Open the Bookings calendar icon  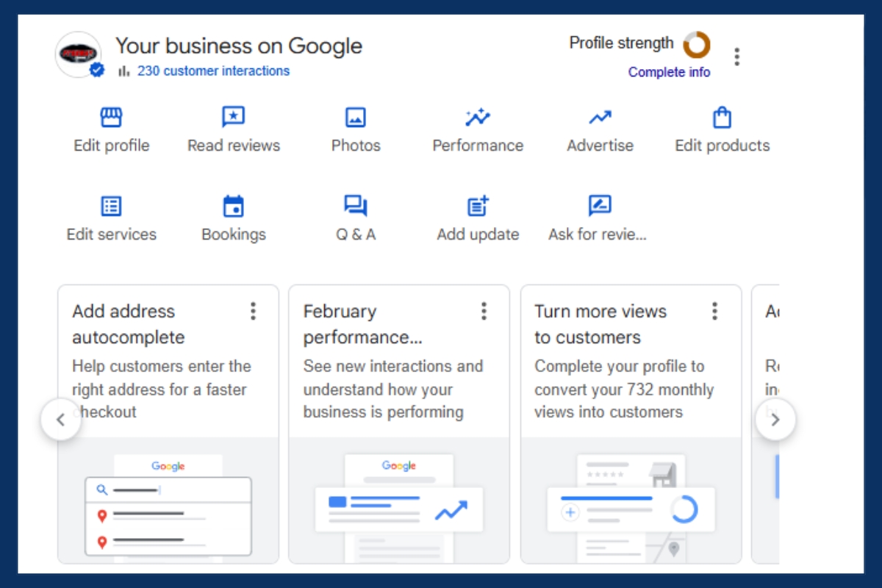pos(233,206)
